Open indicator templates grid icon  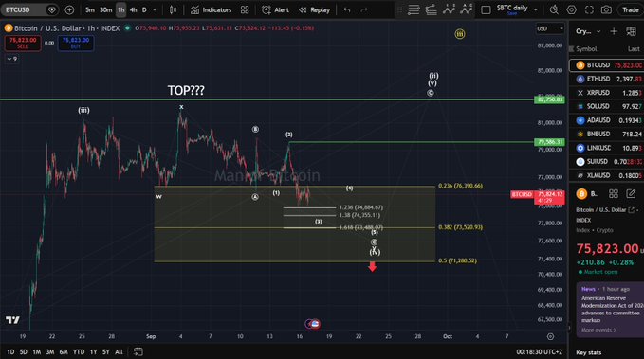[245, 9]
